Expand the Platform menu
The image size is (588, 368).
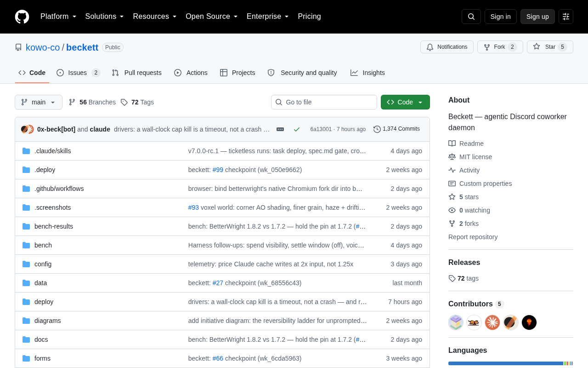pos(58,17)
